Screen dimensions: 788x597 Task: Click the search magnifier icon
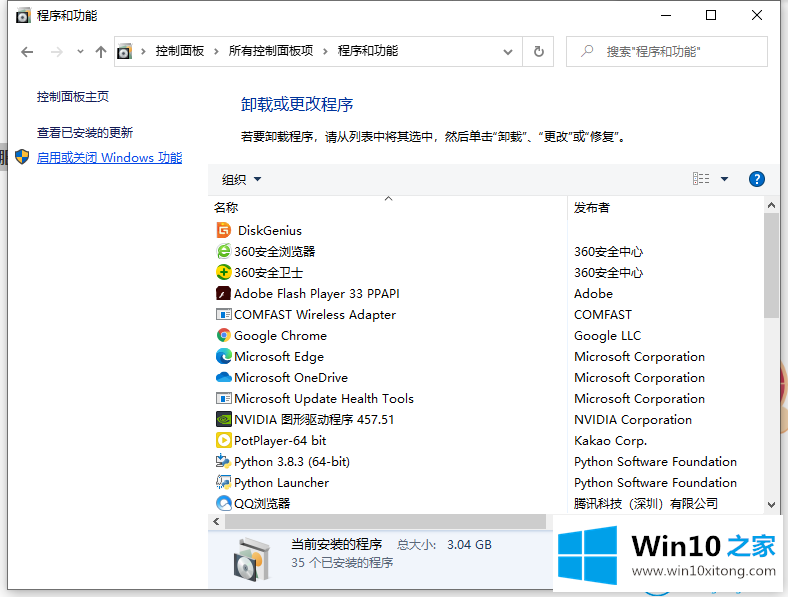[586, 51]
